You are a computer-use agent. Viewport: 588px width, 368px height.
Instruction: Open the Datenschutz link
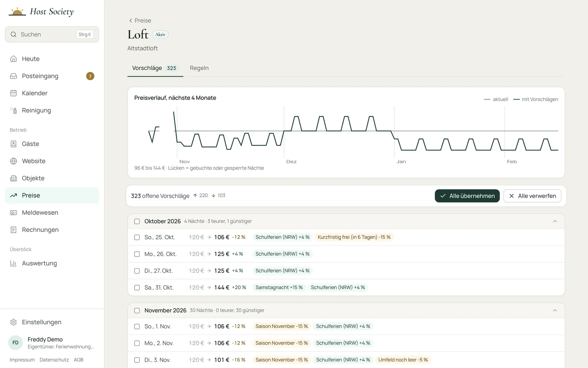54,360
